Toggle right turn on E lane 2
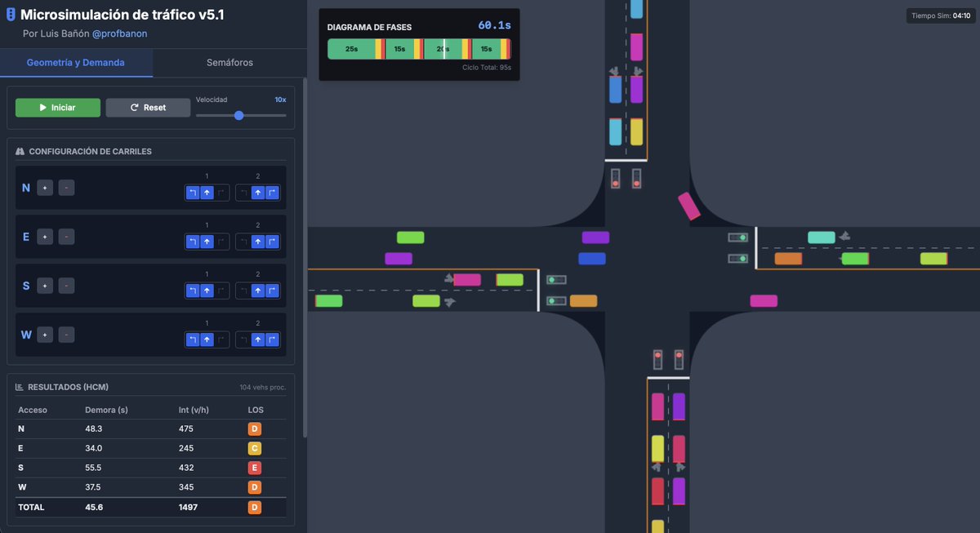This screenshot has width=980, height=533. (x=272, y=242)
